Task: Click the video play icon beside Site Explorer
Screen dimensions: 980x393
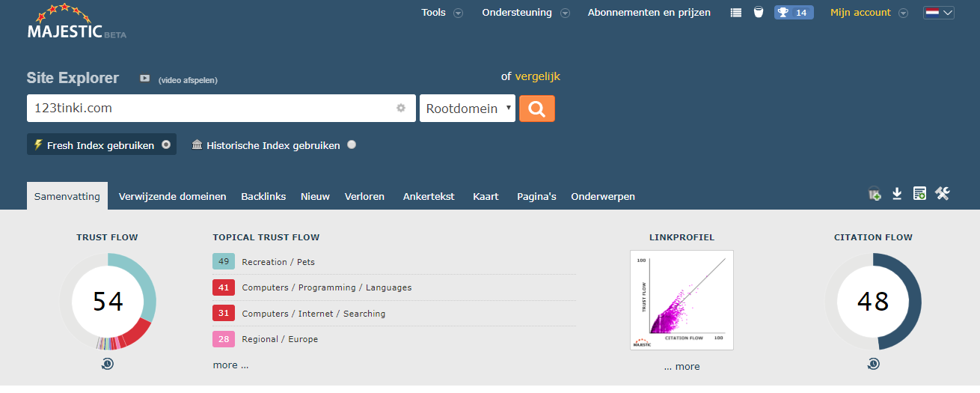Action: pyautogui.click(x=145, y=79)
